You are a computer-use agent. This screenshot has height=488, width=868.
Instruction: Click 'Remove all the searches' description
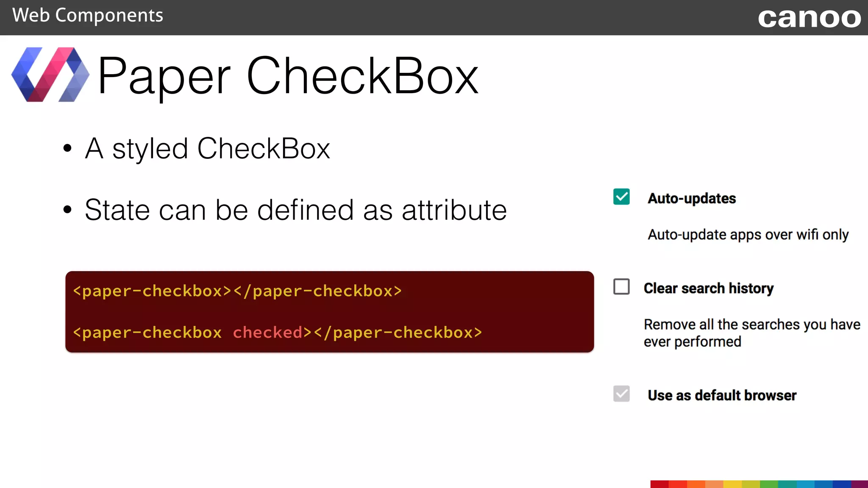[x=752, y=333]
